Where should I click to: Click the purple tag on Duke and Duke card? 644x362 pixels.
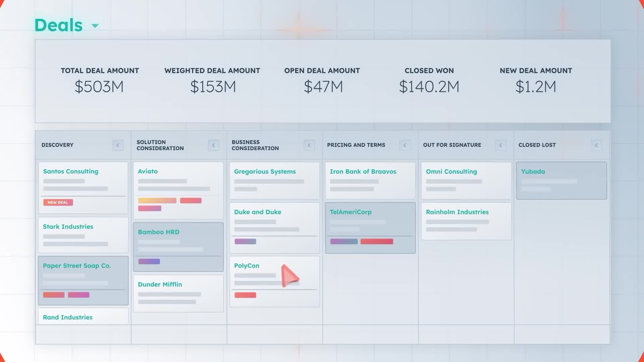click(x=245, y=241)
